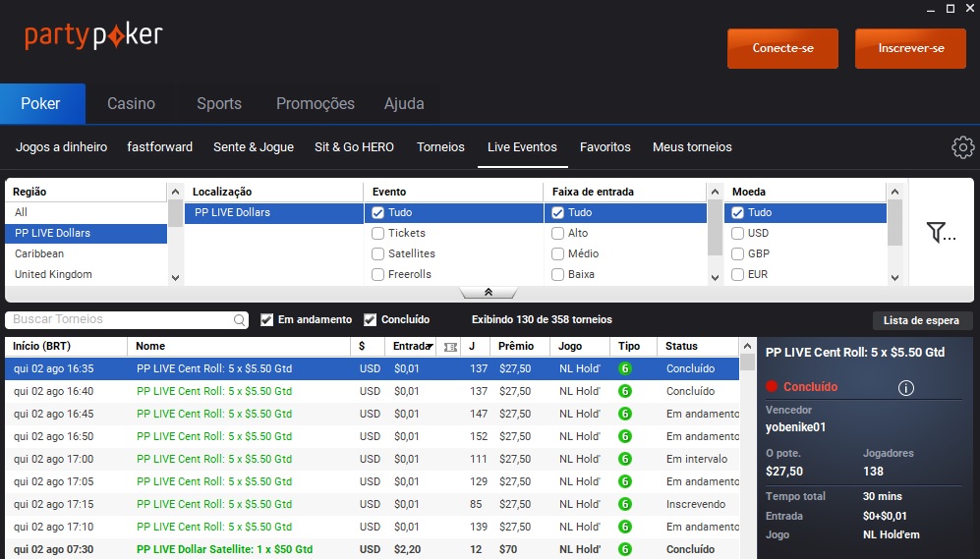Click the Inscrever-se button
Image resolution: width=980 pixels, height=559 pixels.
click(x=910, y=49)
